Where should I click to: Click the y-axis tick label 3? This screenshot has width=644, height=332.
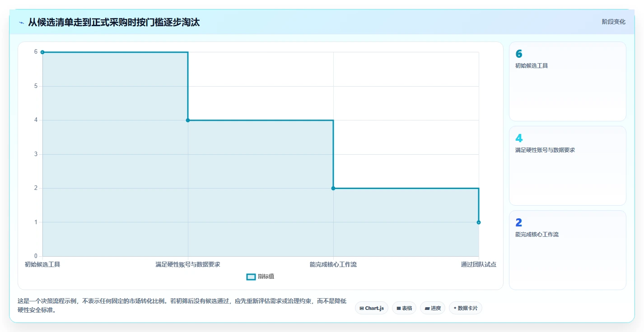[x=36, y=154]
